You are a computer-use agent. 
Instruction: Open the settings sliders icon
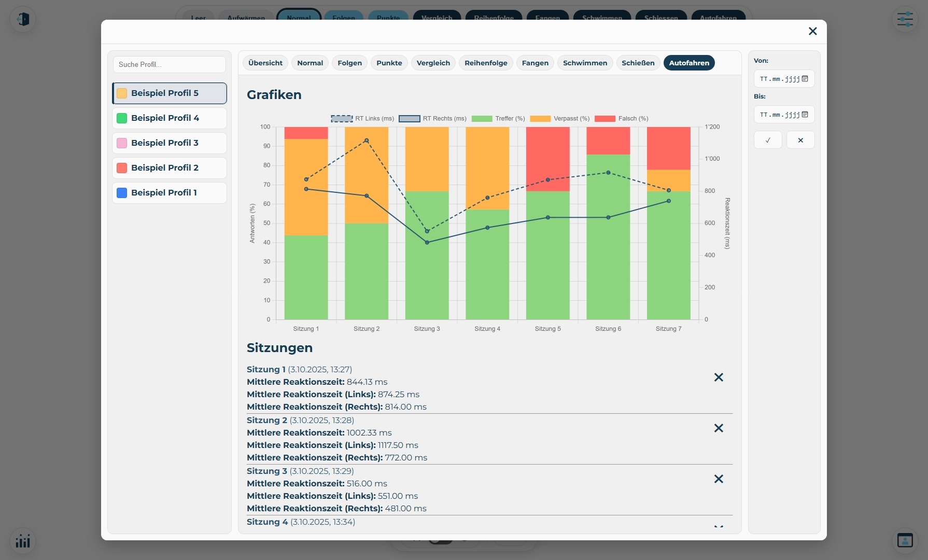tap(905, 19)
